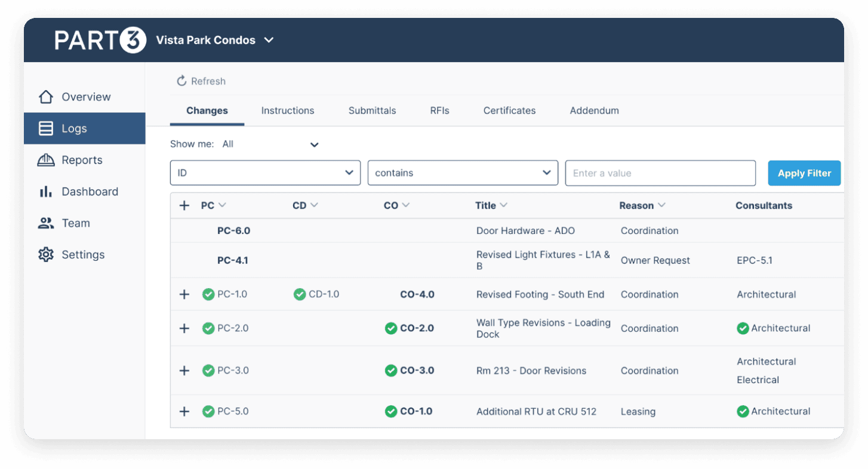Click the Additional RTU at CRU 512 title
The width and height of the screenshot is (868, 469).
click(x=536, y=411)
